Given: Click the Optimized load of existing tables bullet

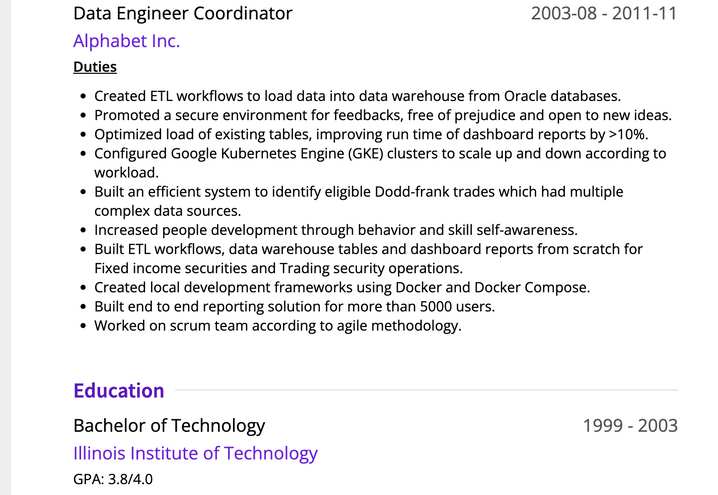Looking at the screenshot, I should click(x=371, y=135).
